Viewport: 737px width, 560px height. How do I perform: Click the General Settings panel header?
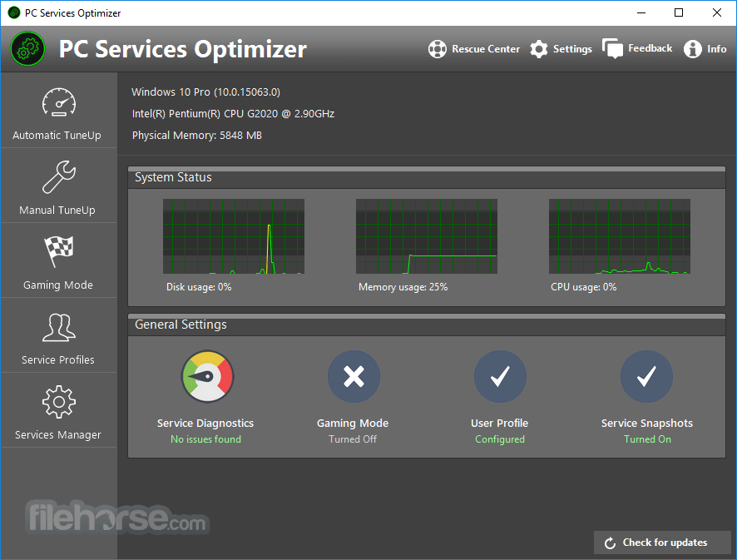point(427,325)
